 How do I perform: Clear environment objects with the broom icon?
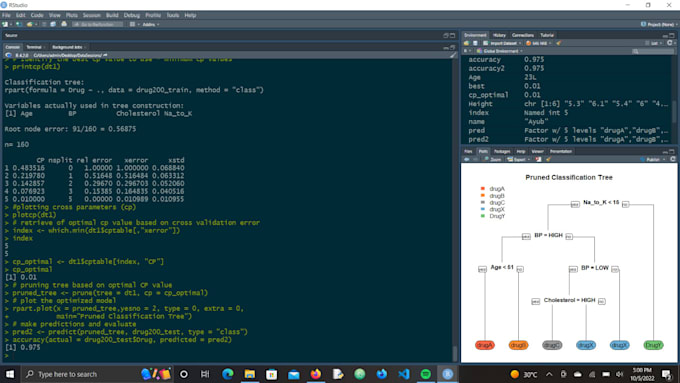559,43
